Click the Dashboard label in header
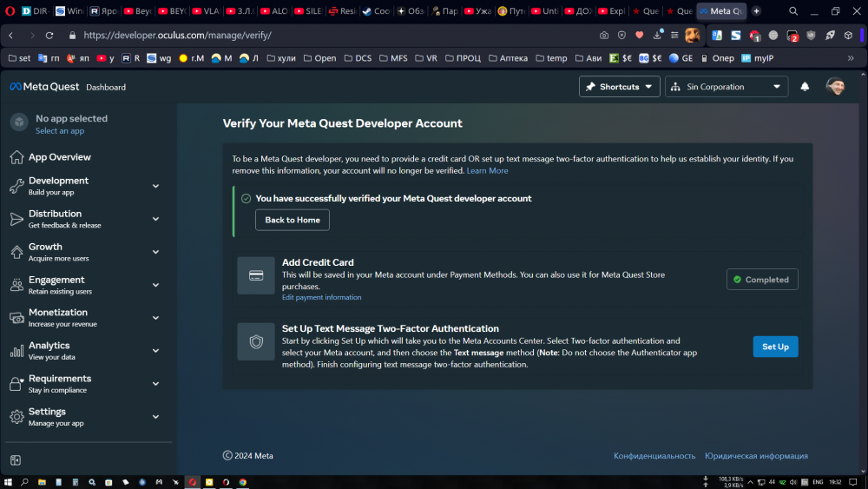 click(106, 88)
